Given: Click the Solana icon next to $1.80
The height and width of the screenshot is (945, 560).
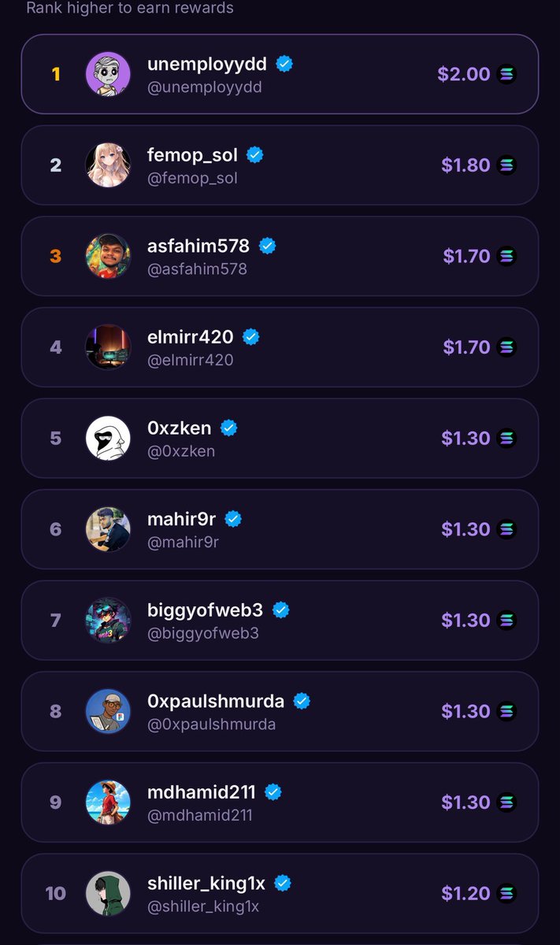Looking at the screenshot, I should coord(506,165).
